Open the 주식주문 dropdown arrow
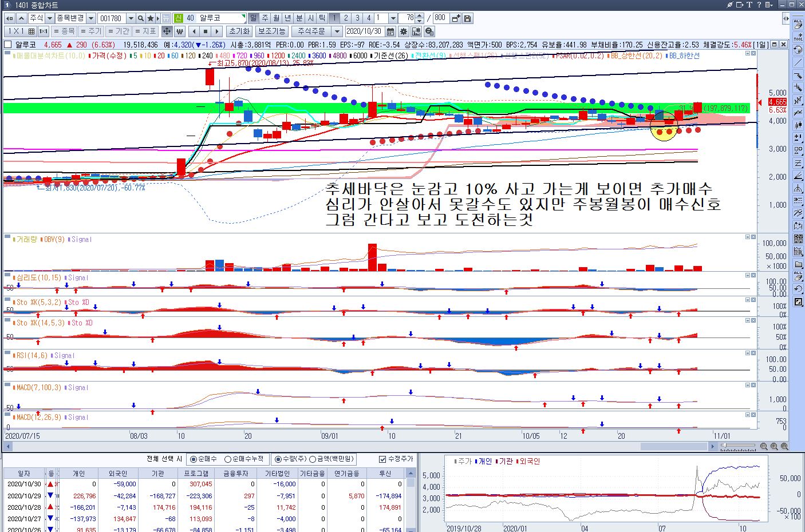Screen dimensions: 805x532 click(337, 31)
